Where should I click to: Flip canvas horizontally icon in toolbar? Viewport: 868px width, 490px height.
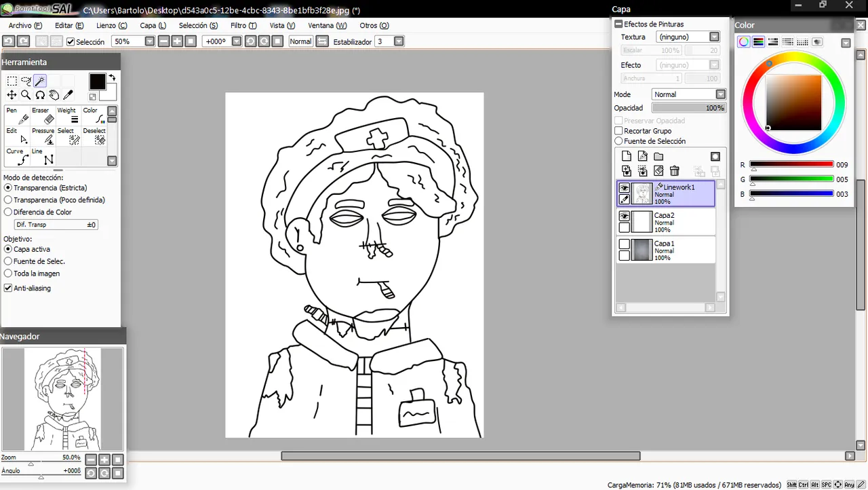(x=322, y=41)
